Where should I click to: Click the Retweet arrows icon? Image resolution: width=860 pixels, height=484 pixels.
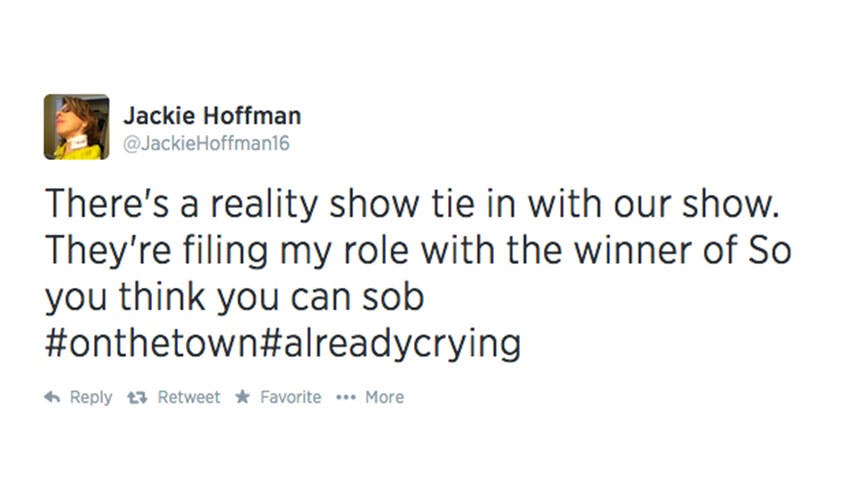(139, 397)
